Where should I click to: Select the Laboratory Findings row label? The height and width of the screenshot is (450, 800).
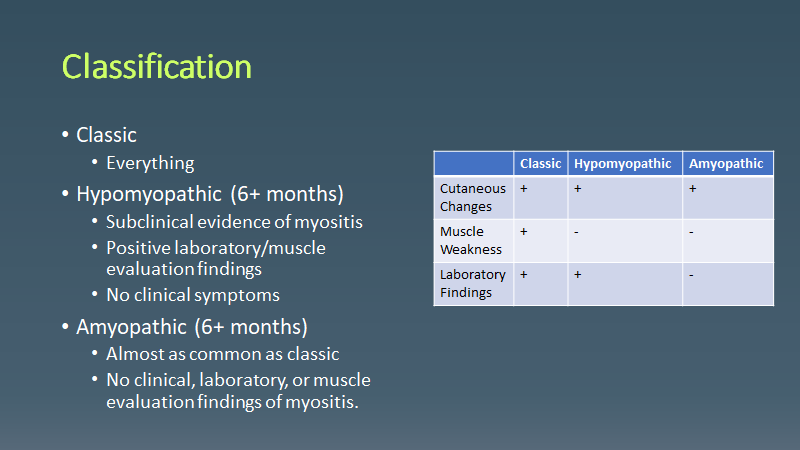tap(473, 283)
